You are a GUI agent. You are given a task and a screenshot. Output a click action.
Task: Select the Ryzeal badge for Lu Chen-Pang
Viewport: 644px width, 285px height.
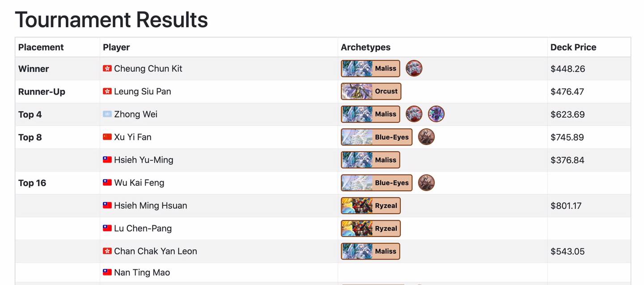point(370,228)
